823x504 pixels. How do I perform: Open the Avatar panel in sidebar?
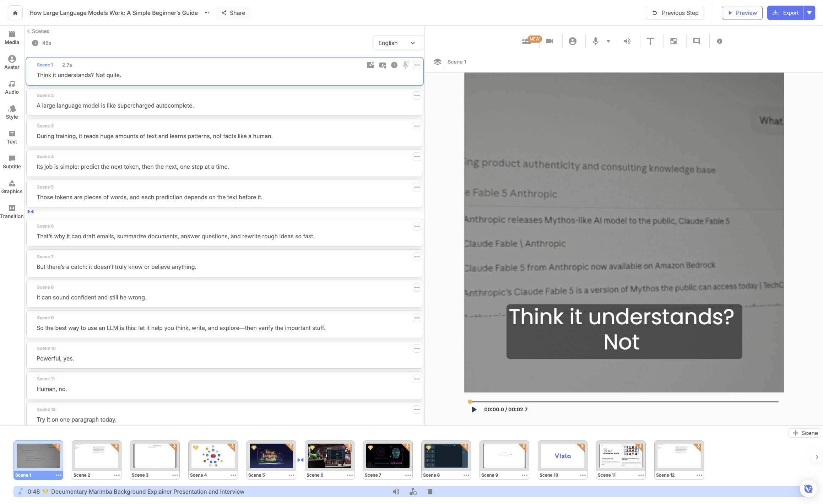click(x=12, y=63)
